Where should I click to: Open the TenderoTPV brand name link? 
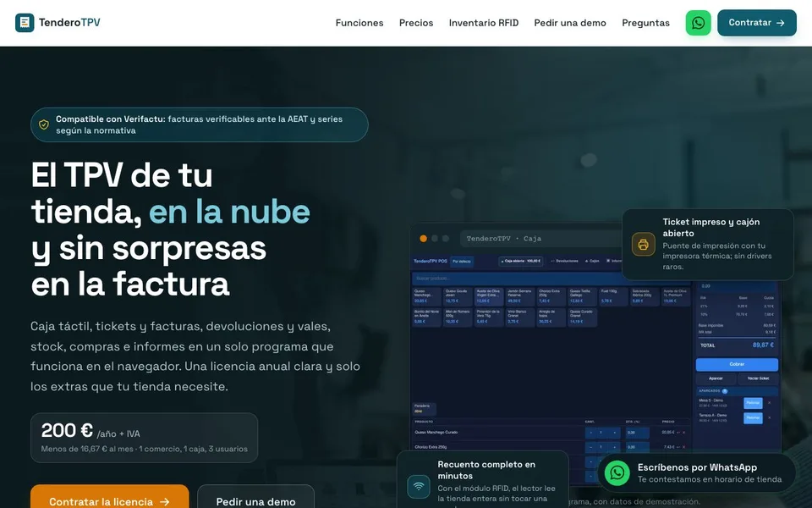pyautogui.click(x=69, y=23)
